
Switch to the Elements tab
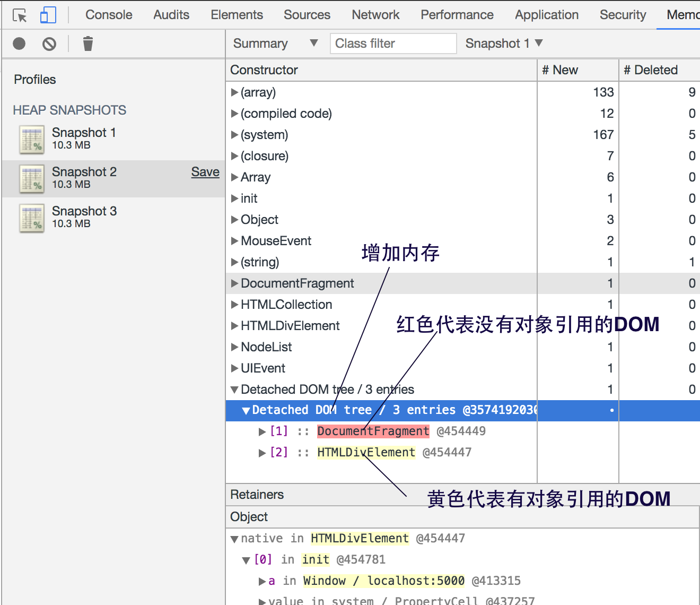tap(237, 15)
